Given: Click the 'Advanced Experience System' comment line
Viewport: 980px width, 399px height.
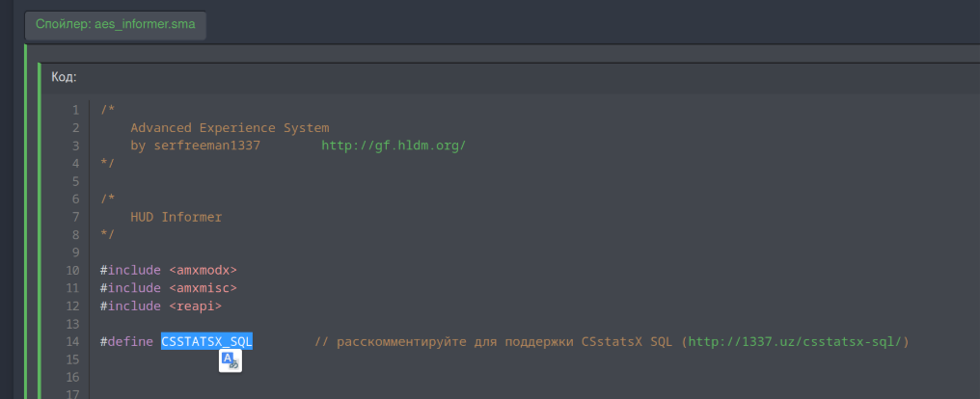Looking at the screenshot, I should [230, 128].
